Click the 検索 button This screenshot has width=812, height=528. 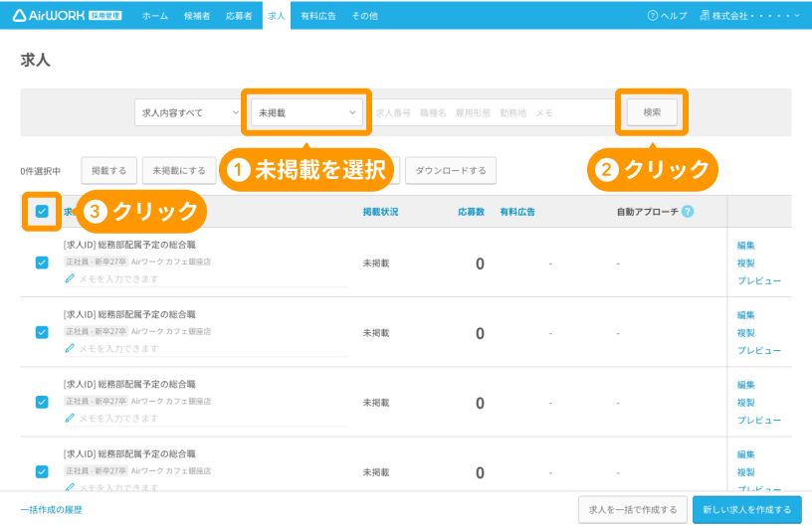tap(652, 112)
